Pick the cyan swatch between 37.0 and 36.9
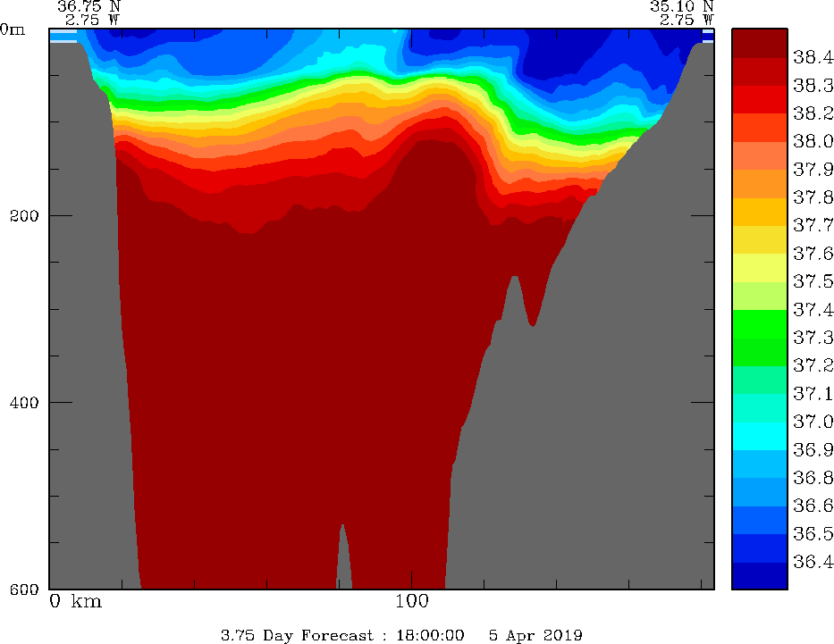The image size is (834, 644). (760, 436)
